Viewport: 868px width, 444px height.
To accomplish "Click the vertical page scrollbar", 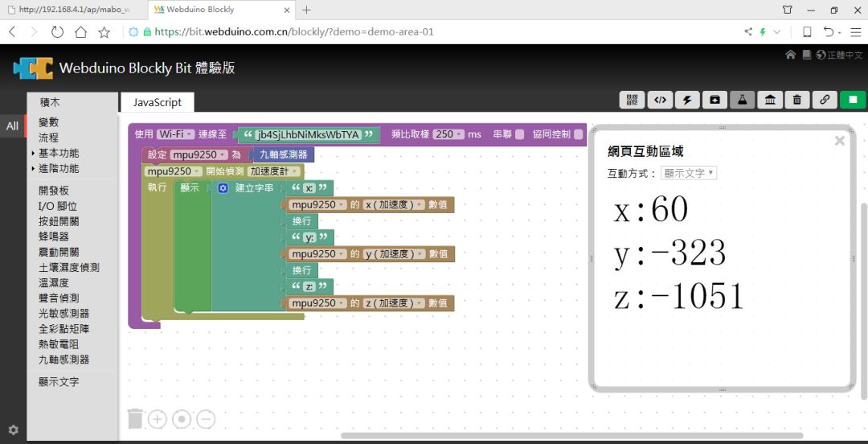I will [864, 301].
